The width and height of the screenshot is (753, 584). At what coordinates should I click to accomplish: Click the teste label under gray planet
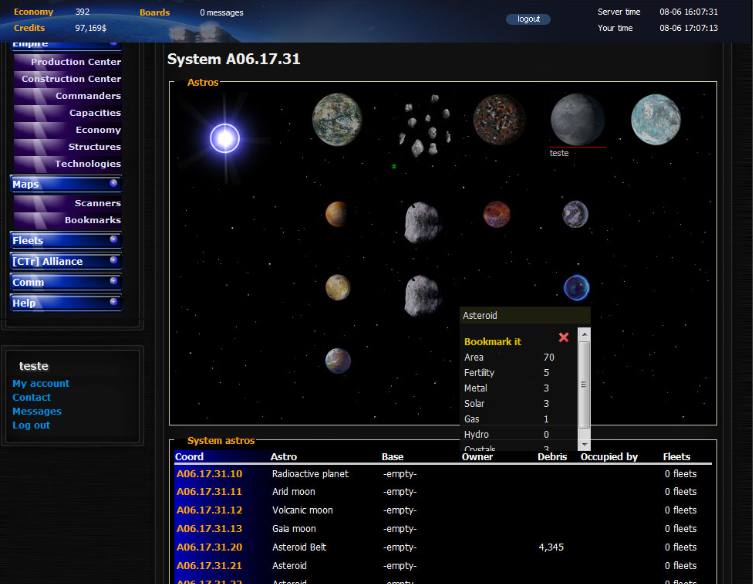(559, 153)
